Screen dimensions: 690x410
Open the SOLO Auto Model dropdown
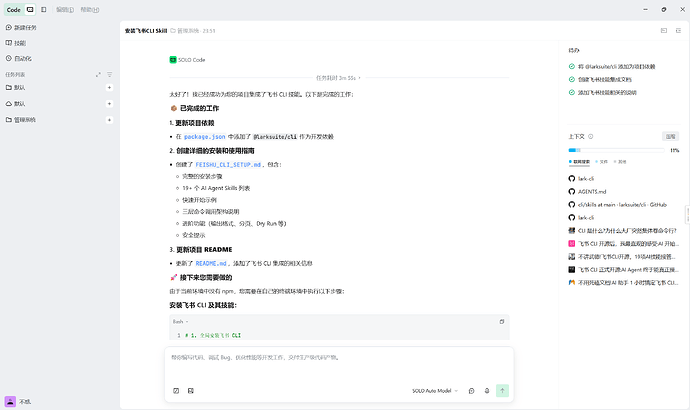pyautogui.click(x=435, y=391)
